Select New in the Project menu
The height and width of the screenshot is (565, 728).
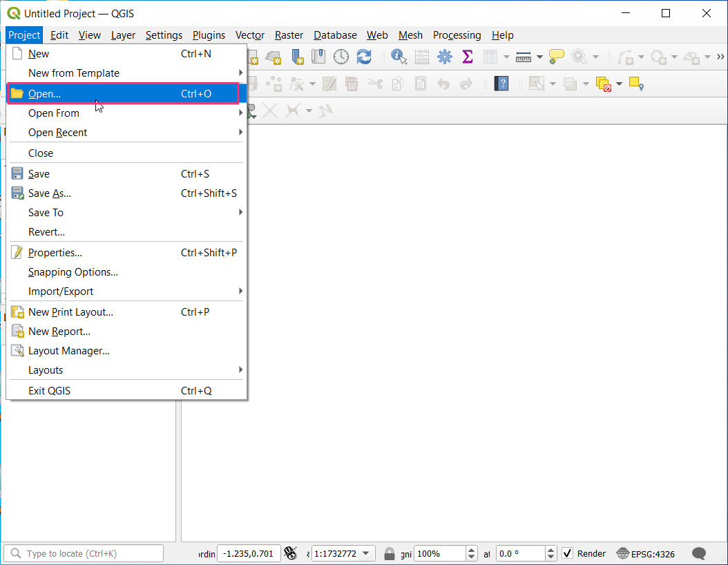pos(126,54)
